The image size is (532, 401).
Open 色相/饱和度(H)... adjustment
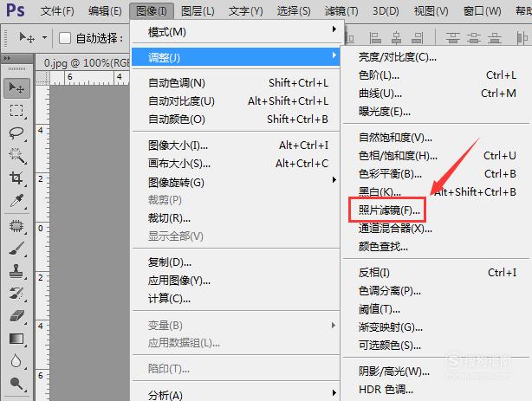[x=437, y=156]
